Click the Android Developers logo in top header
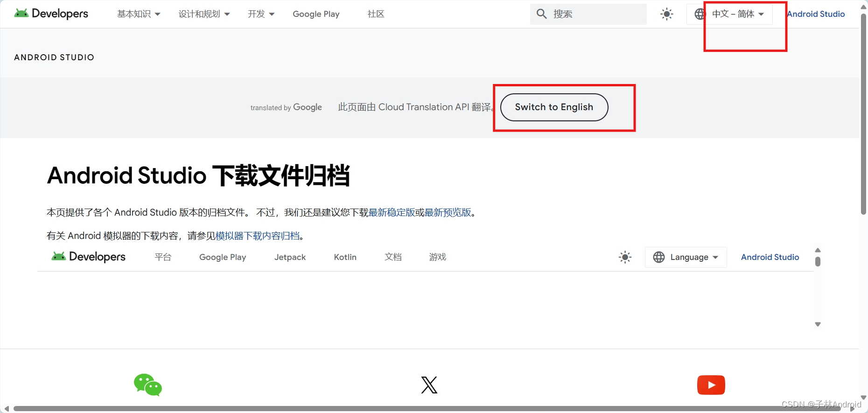This screenshot has width=868, height=413. coord(51,14)
